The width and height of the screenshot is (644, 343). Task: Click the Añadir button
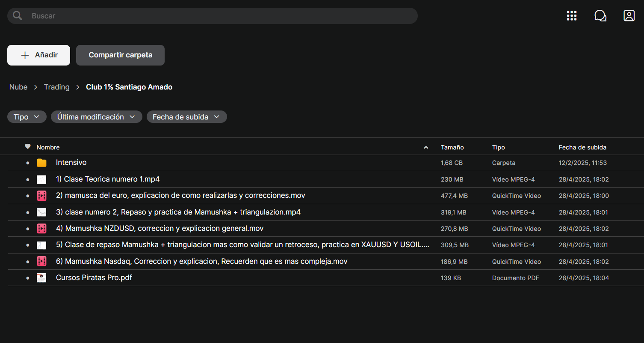(38, 55)
